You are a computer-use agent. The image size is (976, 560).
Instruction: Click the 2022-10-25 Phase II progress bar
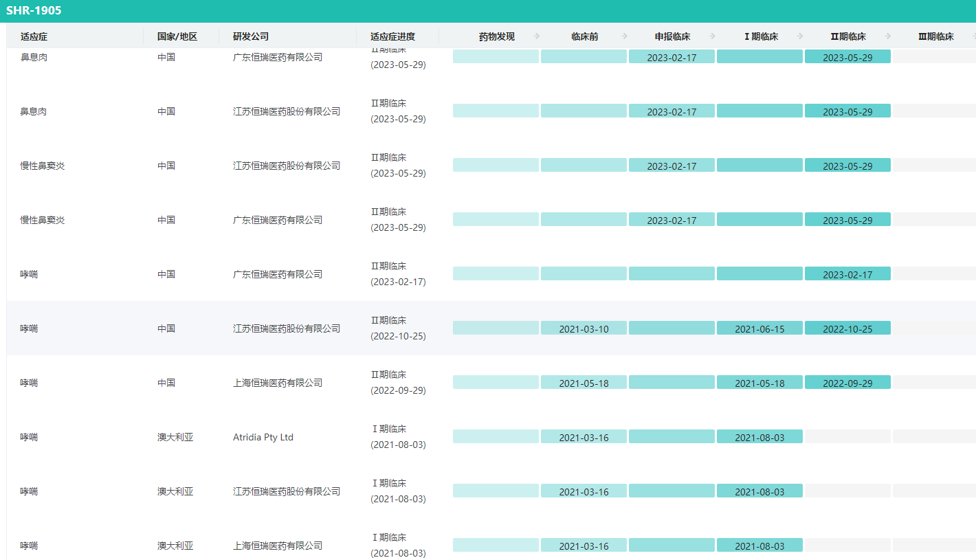[847, 328]
